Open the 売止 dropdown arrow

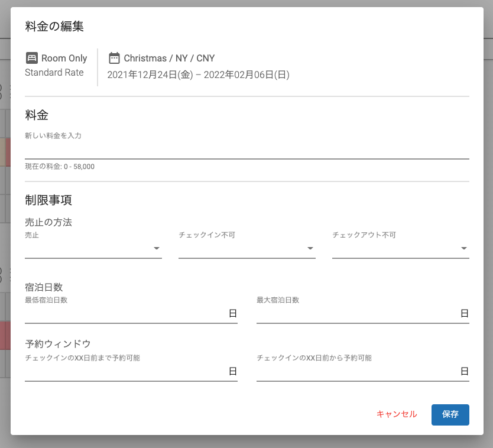click(157, 248)
